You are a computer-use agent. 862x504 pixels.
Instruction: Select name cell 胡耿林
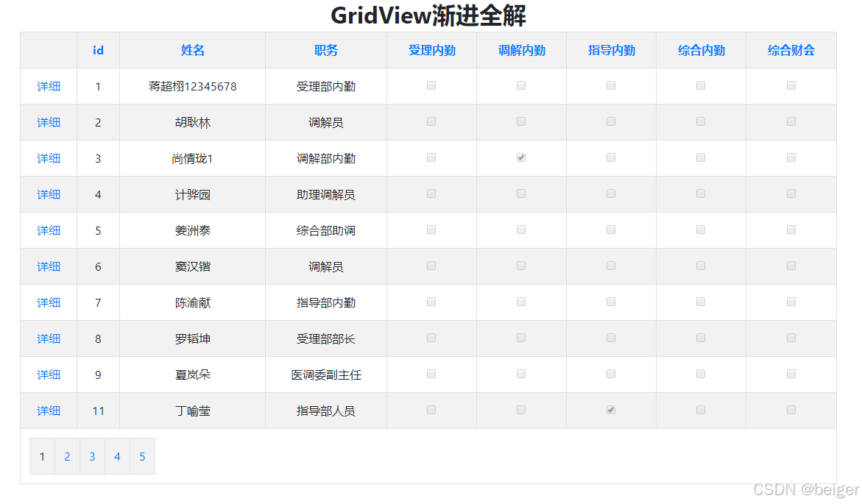point(192,123)
